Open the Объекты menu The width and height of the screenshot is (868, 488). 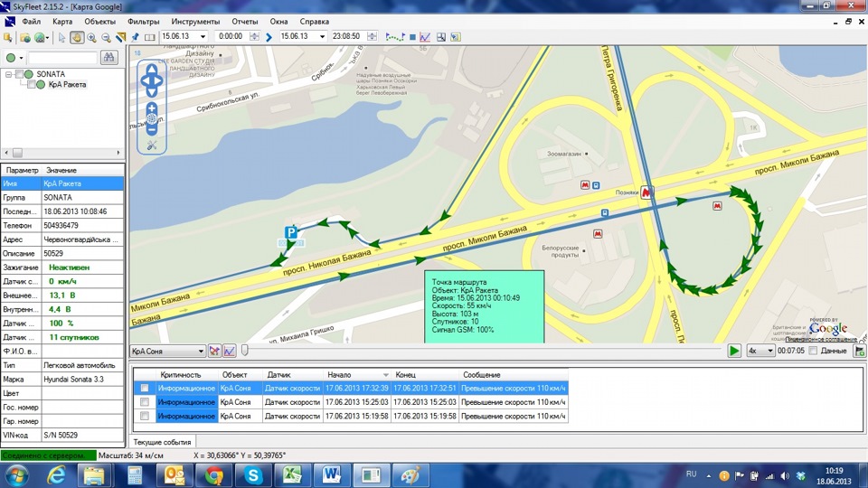(x=99, y=22)
